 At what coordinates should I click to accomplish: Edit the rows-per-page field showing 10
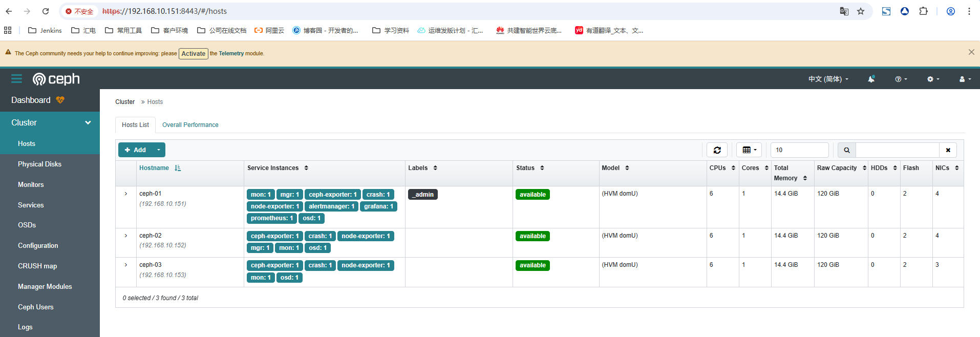click(799, 150)
